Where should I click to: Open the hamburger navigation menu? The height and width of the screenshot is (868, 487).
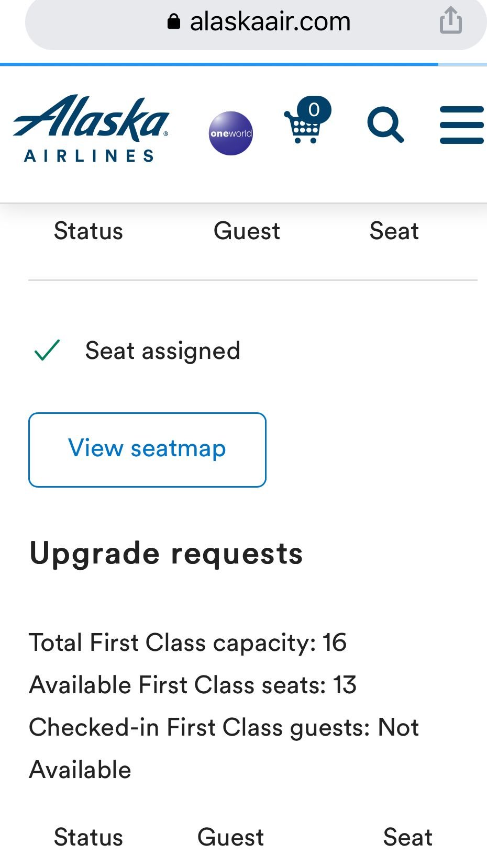[461, 125]
